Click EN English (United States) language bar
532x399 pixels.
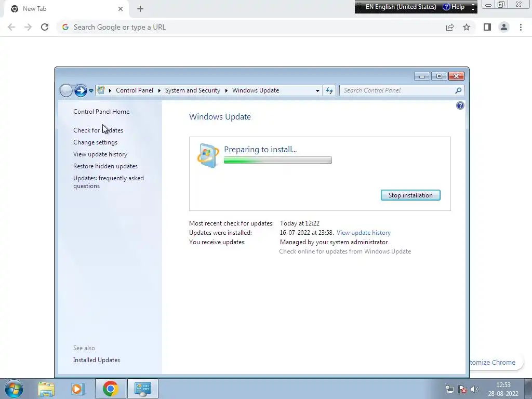tap(401, 7)
